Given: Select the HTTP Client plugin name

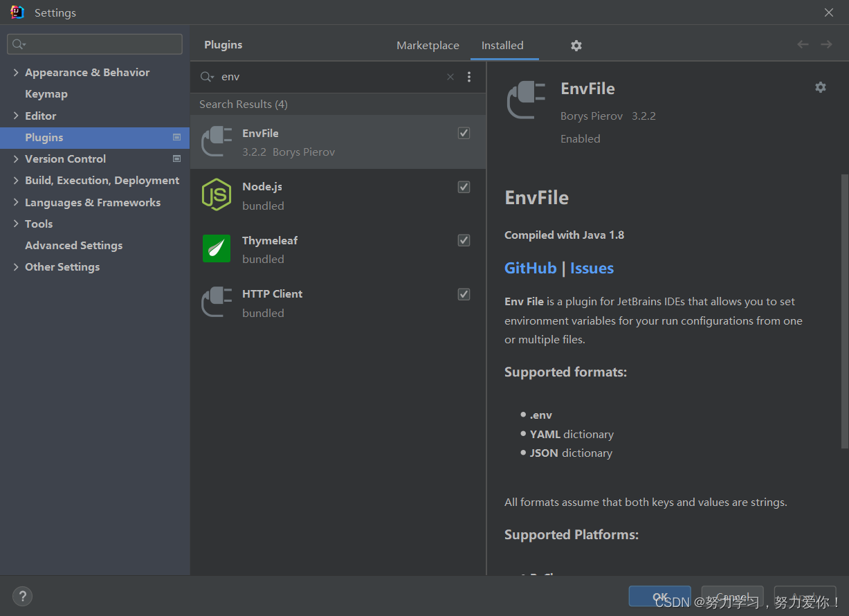Looking at the screenshot, I should 272,293.
